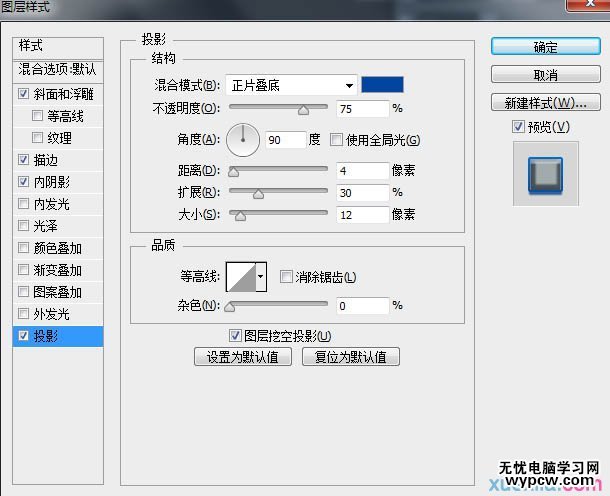Select 混合选项:默认 in style list
The width and height of the screenshot is (610, 496).
(58, 71)
